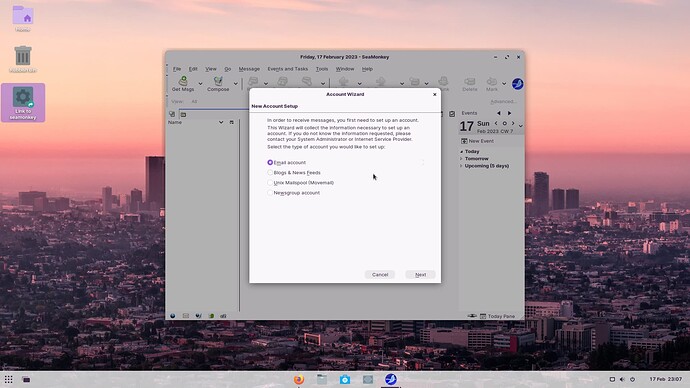Open dropdown arrow next to Forward icon
This screenshot has height=388, width=690.
click(x=323, y=84)
